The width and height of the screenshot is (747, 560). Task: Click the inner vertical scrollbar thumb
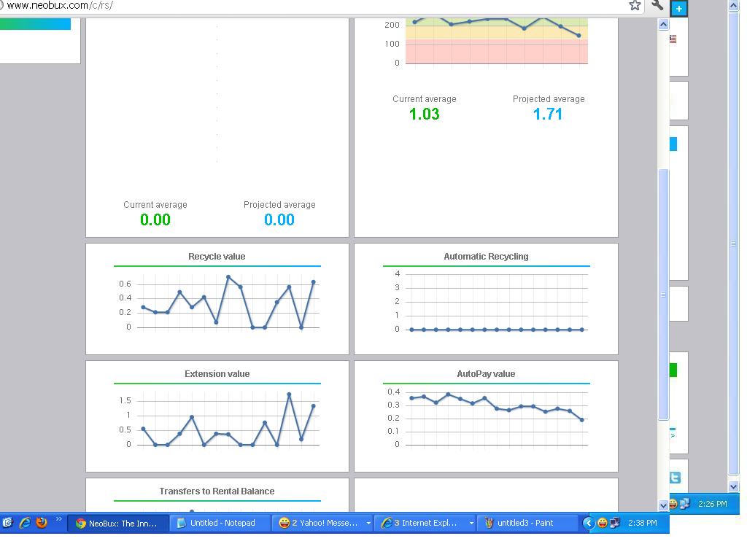663,295
